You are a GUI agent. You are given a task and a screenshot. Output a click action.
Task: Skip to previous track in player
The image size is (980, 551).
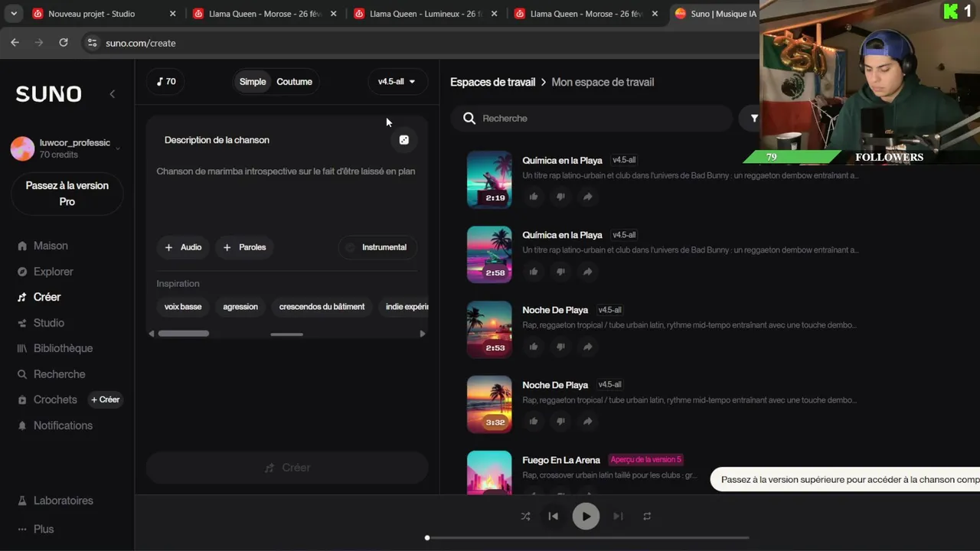click(x=553, y=517)
